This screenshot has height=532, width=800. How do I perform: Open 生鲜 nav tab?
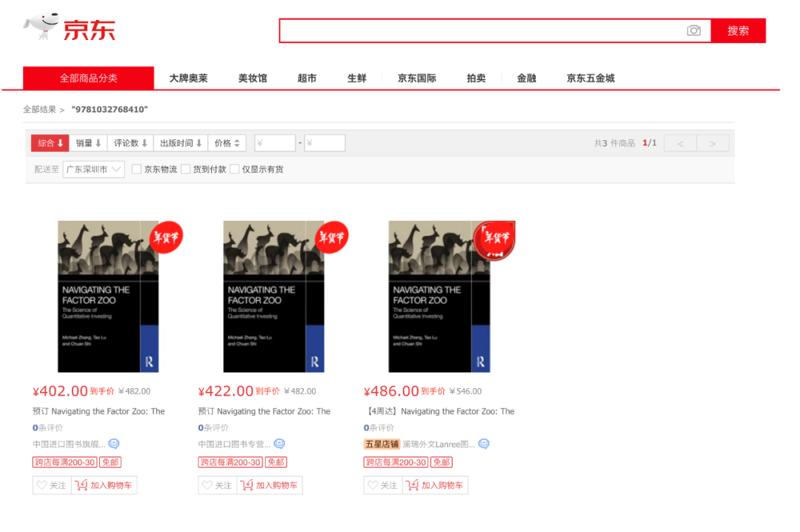(x=356, y=78)
